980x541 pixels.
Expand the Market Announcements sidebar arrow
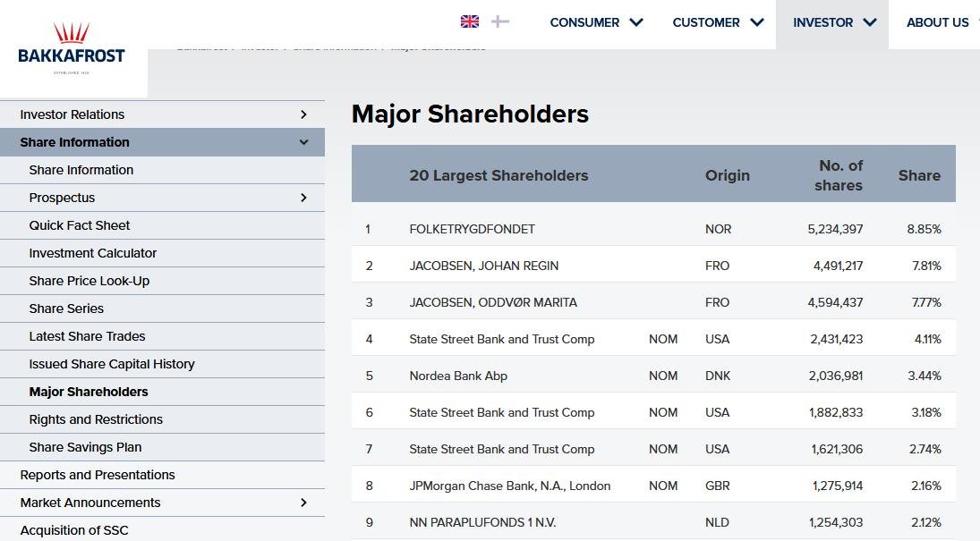303,503
